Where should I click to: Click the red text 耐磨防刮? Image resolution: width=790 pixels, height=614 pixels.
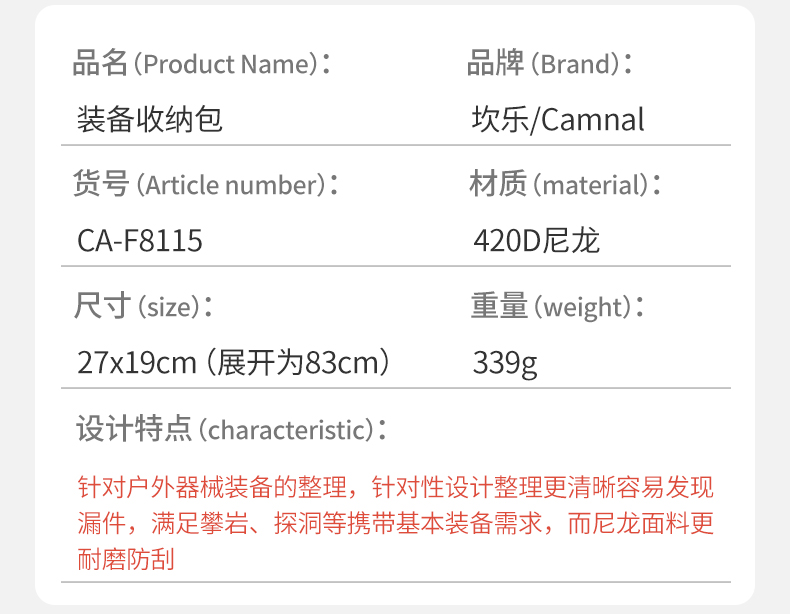tap(125, 559)
